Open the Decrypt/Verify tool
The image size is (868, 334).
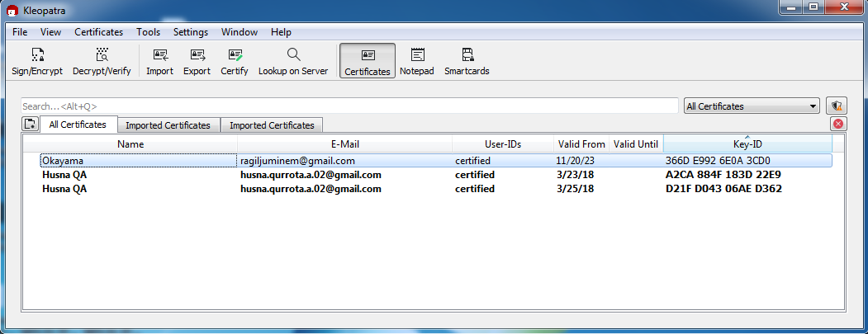[102, 61]
